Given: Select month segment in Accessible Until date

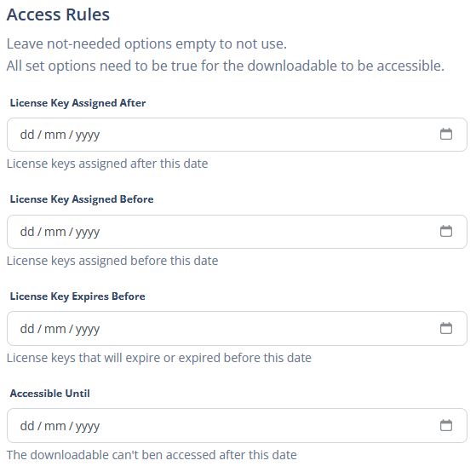Looking at the screenshot, I should [x=55, y=426].
